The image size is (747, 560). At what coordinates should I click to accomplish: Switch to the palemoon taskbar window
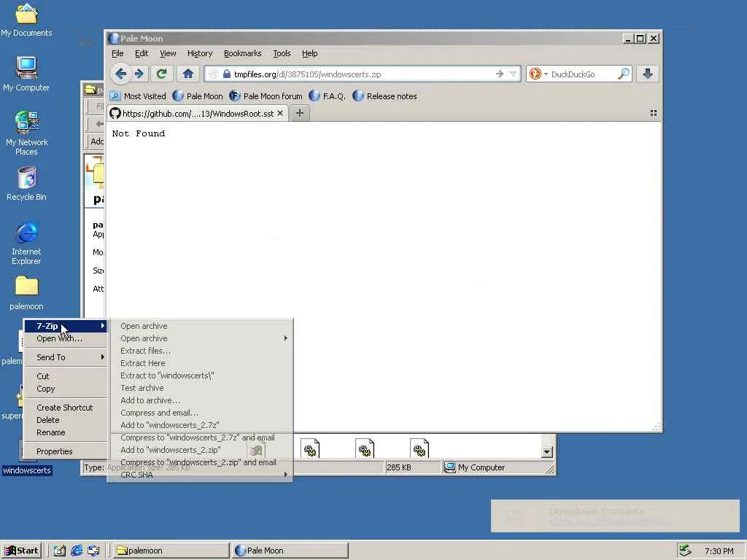[169, 551]
